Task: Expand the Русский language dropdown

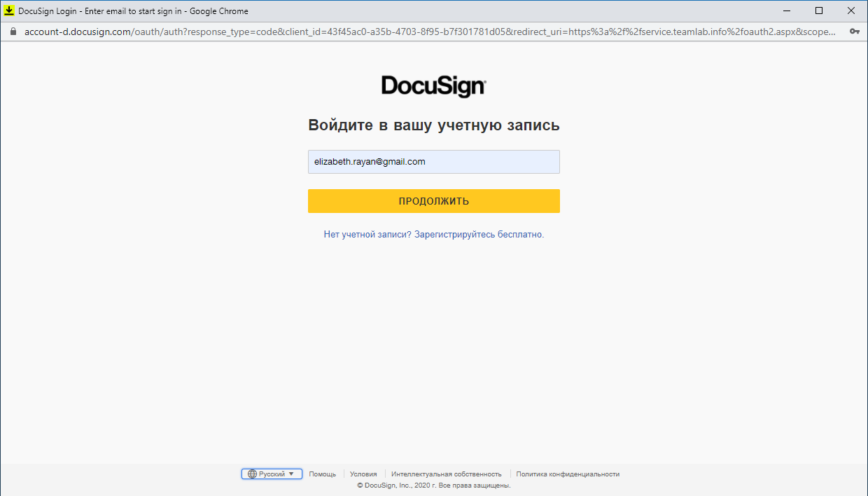Action: (x=272, y=474)
